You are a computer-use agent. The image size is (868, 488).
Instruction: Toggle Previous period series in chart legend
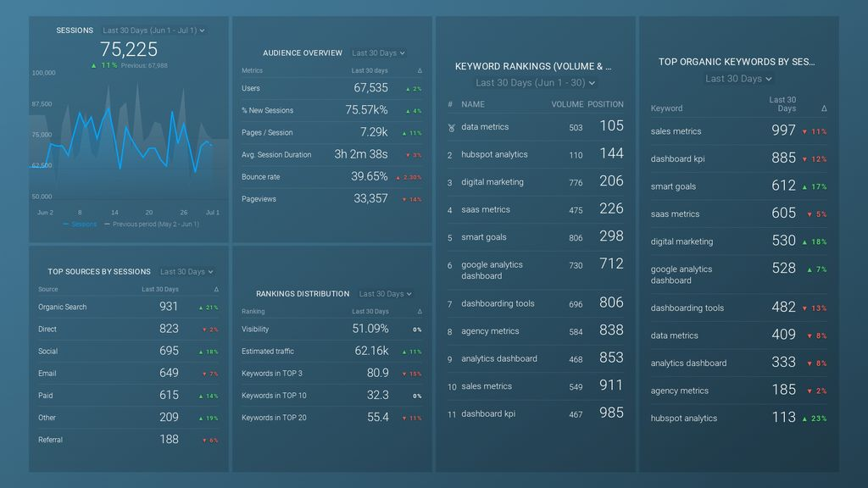click(152, 224)
